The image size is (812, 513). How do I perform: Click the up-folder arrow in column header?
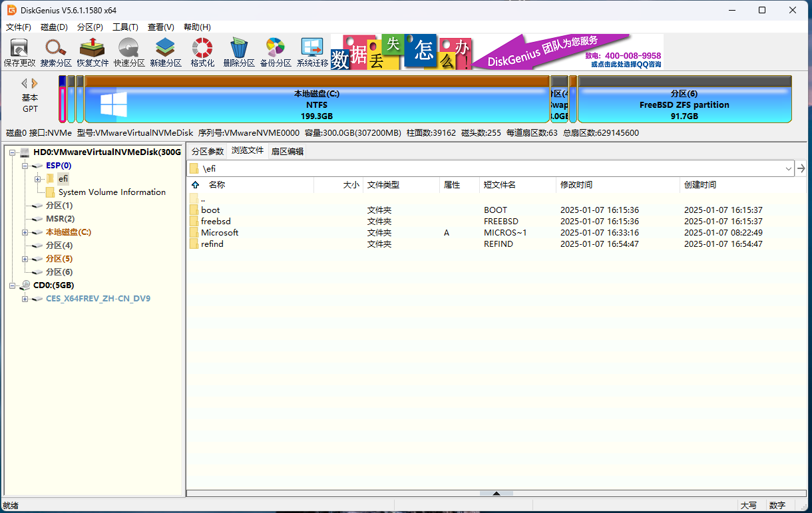pos(195,185)
